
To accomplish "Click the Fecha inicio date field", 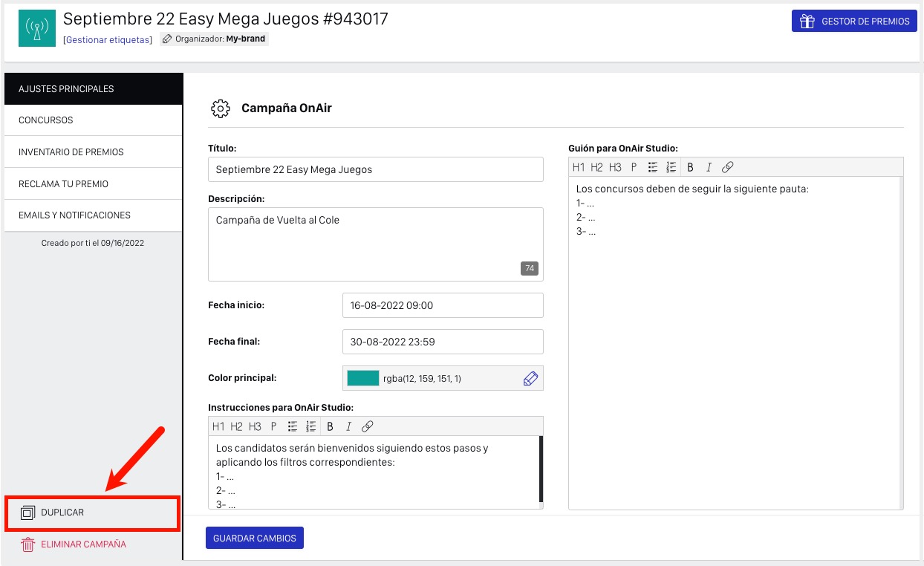I will (x=443, y=305).
